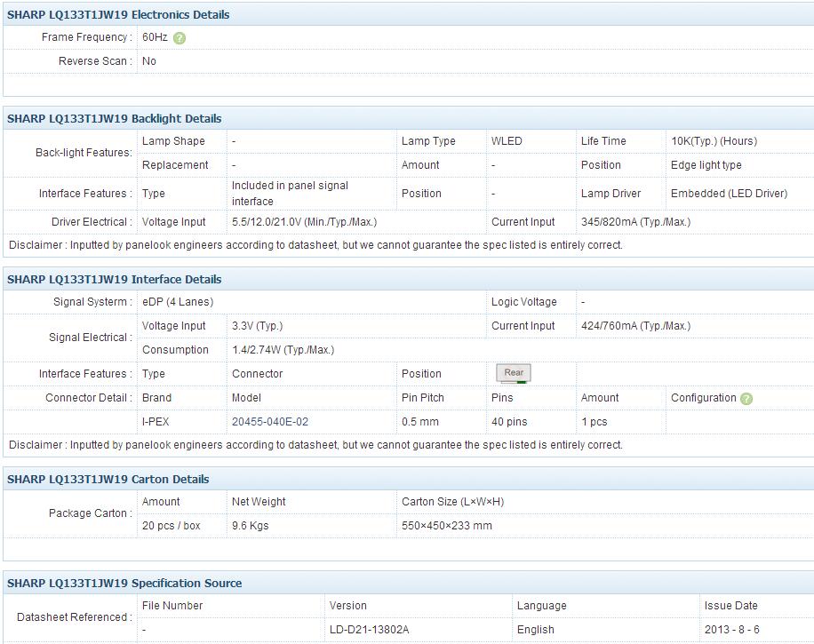
Task: Click Carton Size (L×W×H) column header
Action: (x=452, y=502)
